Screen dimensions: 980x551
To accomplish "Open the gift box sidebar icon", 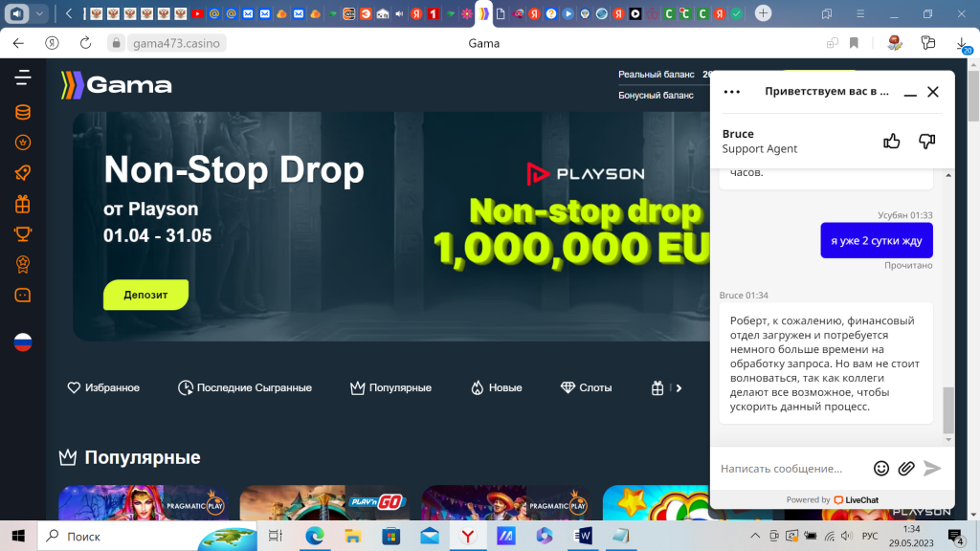I will 23,204.
